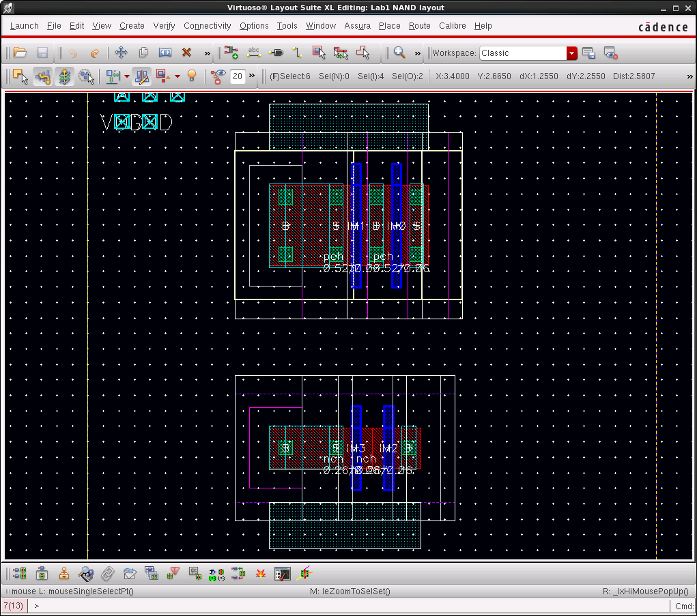Click the workspace eye-remove icon
The width and height of the screenshot is (697, 616).
click(611, 53)
